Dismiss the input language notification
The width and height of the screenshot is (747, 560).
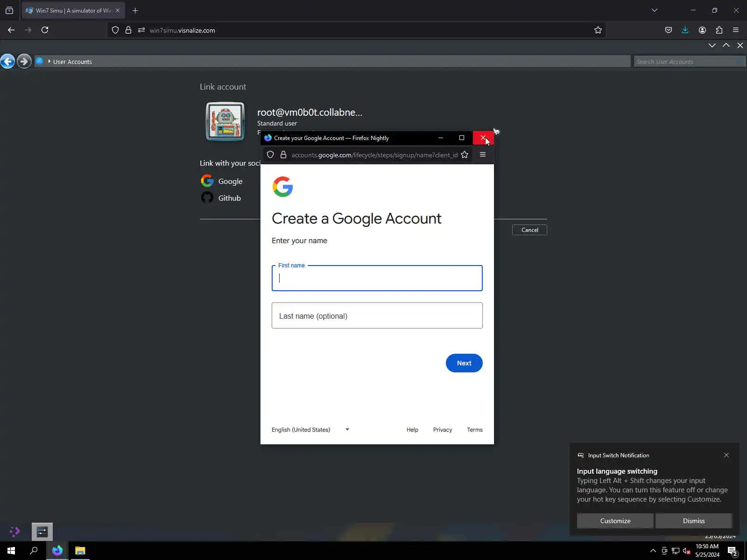pyautogui.click(x=694, y=521)
